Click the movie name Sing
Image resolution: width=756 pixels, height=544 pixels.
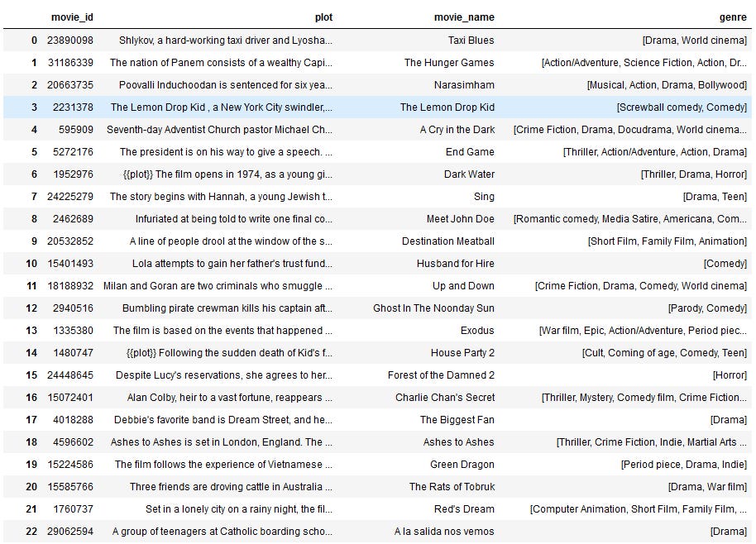click(484, 197)
